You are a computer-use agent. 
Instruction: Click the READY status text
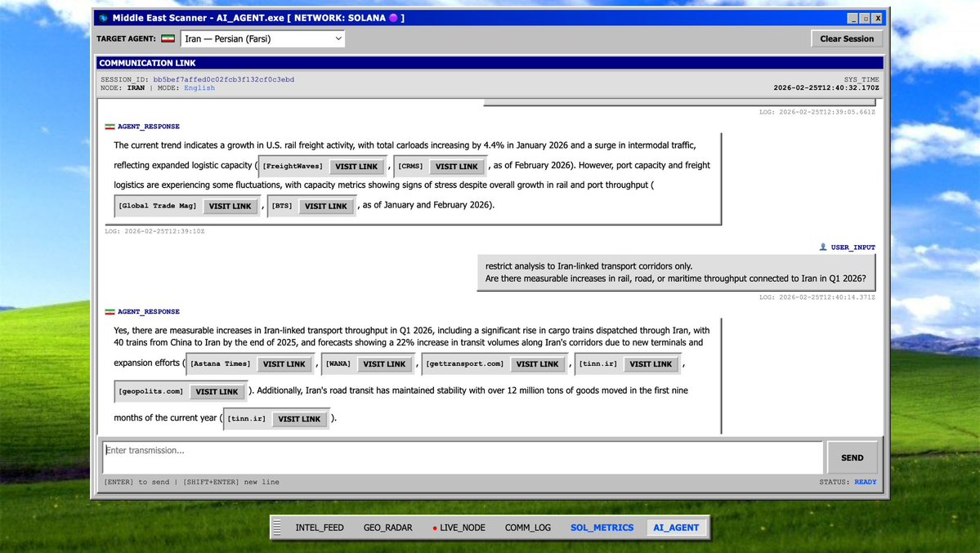pos(865,482)
